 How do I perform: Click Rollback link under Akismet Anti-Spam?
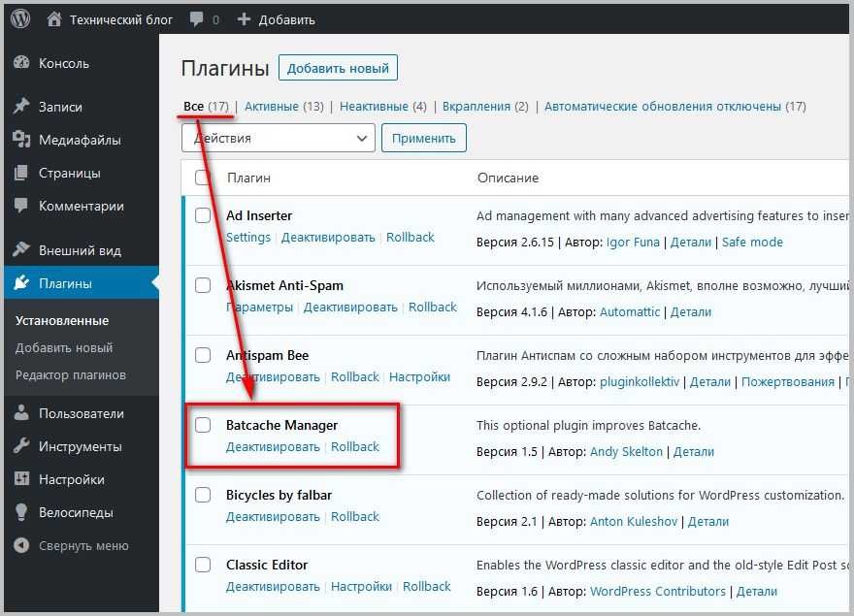pyautogui.click(x=432, y=308)
